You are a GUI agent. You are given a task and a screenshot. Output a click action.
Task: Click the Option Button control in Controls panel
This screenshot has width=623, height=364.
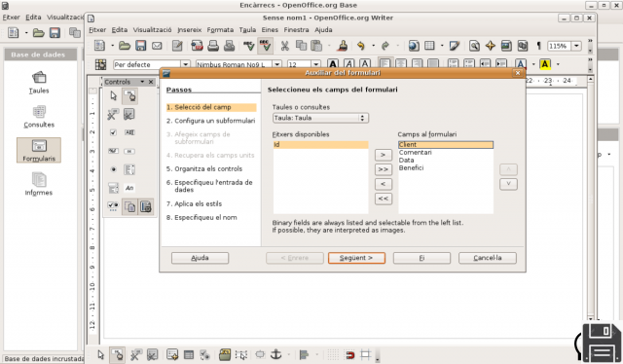pos(113,169)
